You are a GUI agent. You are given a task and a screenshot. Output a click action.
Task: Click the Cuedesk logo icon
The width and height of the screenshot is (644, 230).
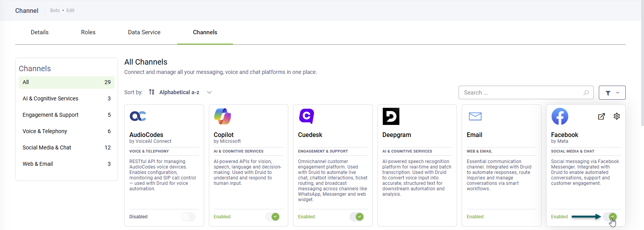307,116
